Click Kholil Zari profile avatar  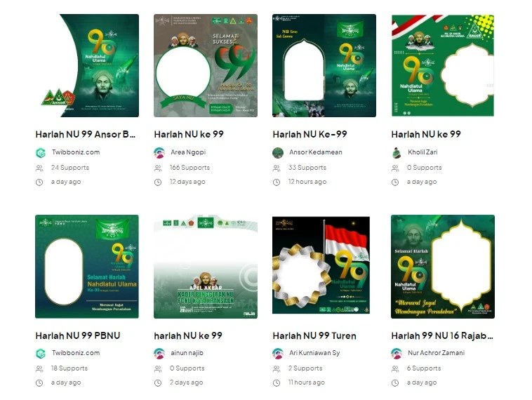397,153
